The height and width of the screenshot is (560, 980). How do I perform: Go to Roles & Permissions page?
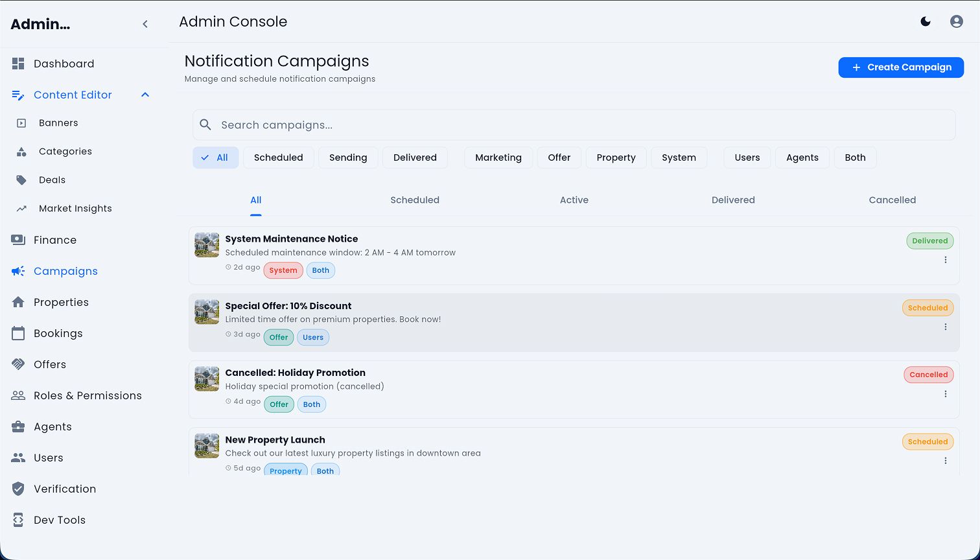click(x=87, y=395)
